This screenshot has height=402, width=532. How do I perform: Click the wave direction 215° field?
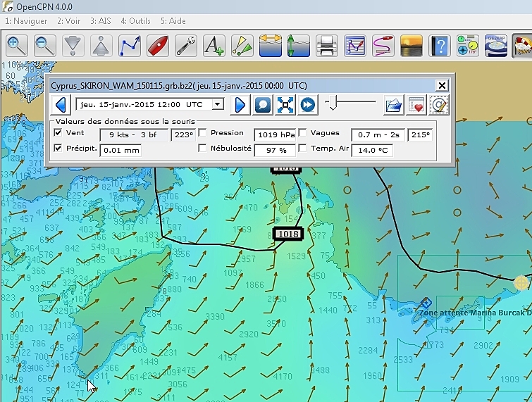pos(420,135)
